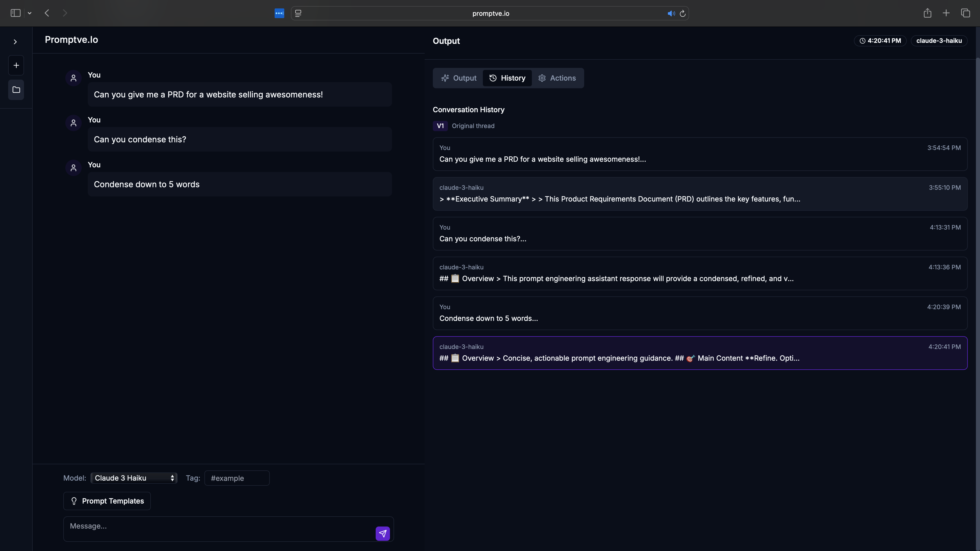Open the browser tab overview icon
This screenshot has height=551, width=980.
965,13
